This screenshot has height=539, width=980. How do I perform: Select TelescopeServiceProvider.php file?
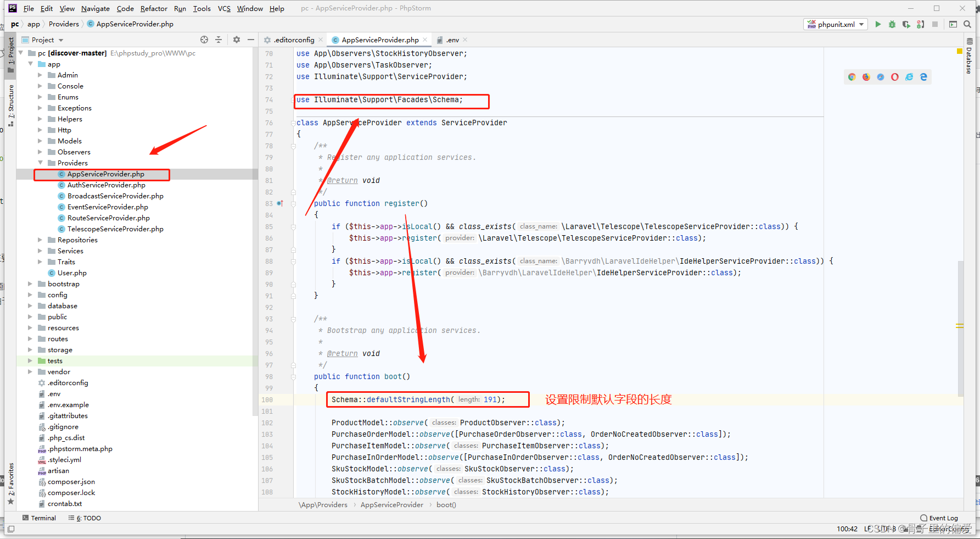click(x=115, y=229)
